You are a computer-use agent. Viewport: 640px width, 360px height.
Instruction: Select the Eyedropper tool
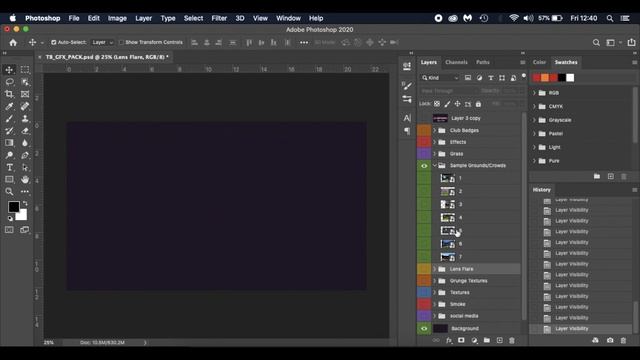click(x=9, y=107)
